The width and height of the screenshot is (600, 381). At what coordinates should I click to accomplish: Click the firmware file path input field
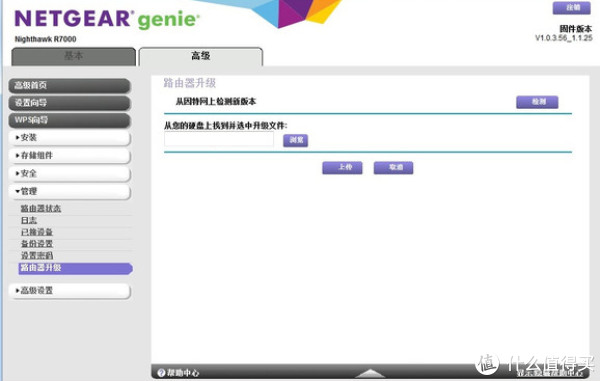(x=219, y=139)
